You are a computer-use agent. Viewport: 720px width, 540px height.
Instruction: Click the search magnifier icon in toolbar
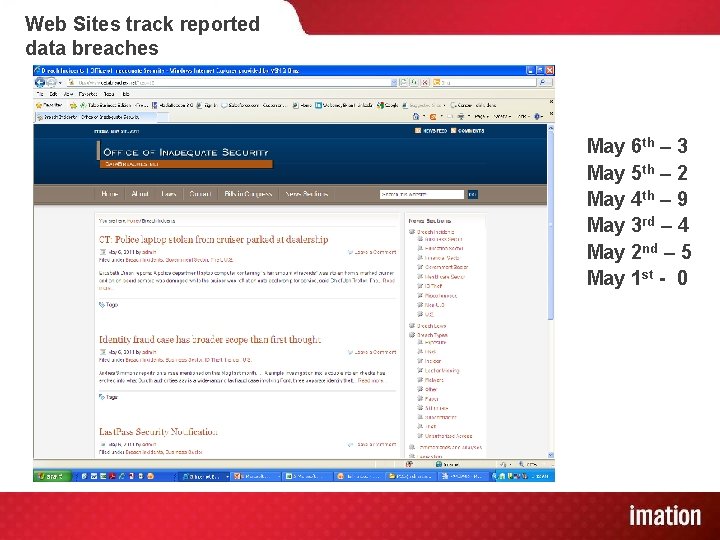[x=544, y=82]
